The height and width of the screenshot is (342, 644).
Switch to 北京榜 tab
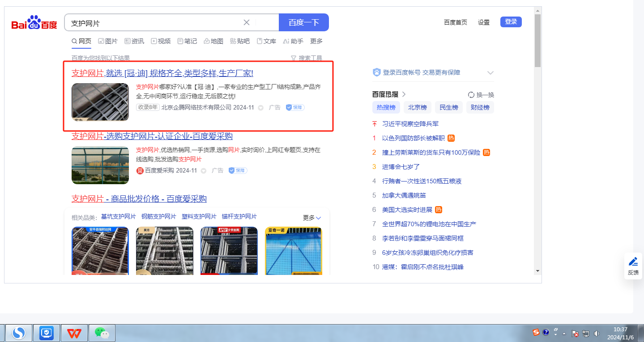(417, 107)
